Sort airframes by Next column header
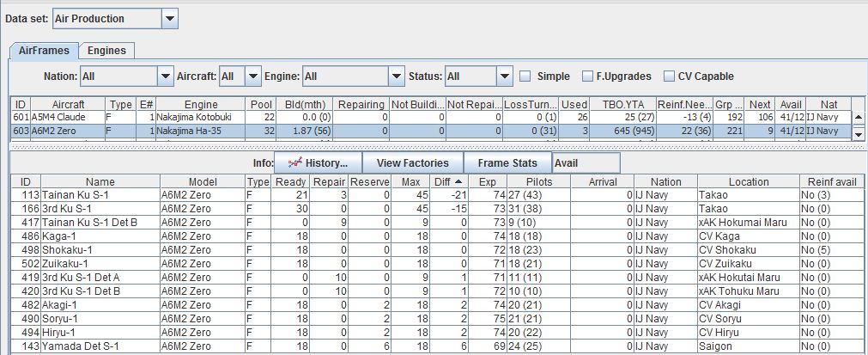Screen dimensions: 868x355 click(x=760, y=104)
